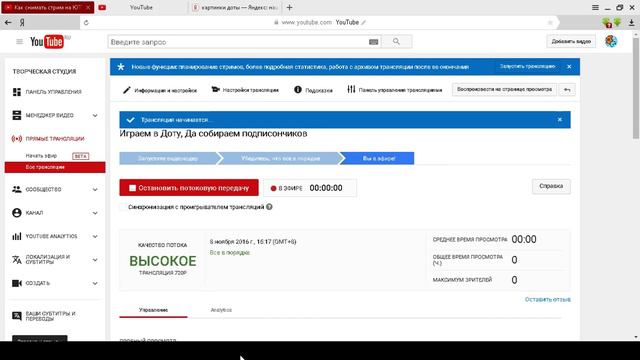The image size is (640, 360).
Task: Switch to the Управление tab
Action: click(153, 310)
